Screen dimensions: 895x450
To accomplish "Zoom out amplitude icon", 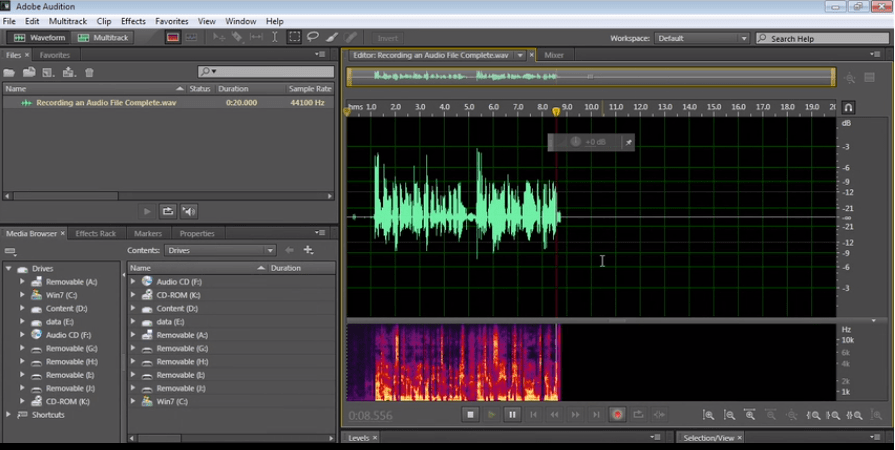I will pos(729,416).
